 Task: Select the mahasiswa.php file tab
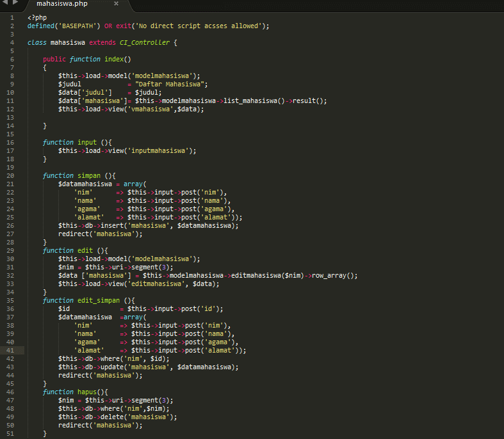coord(63,4)
